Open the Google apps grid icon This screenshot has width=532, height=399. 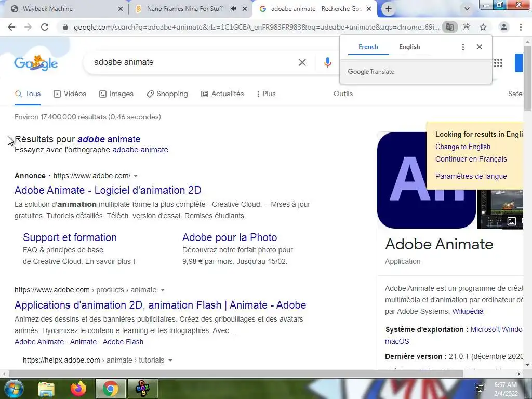click(x=498, y=63)
